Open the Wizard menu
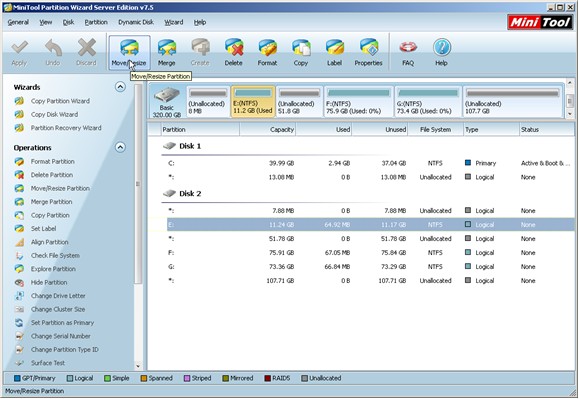Screen dimensions: 579x399 click(174, 22)
